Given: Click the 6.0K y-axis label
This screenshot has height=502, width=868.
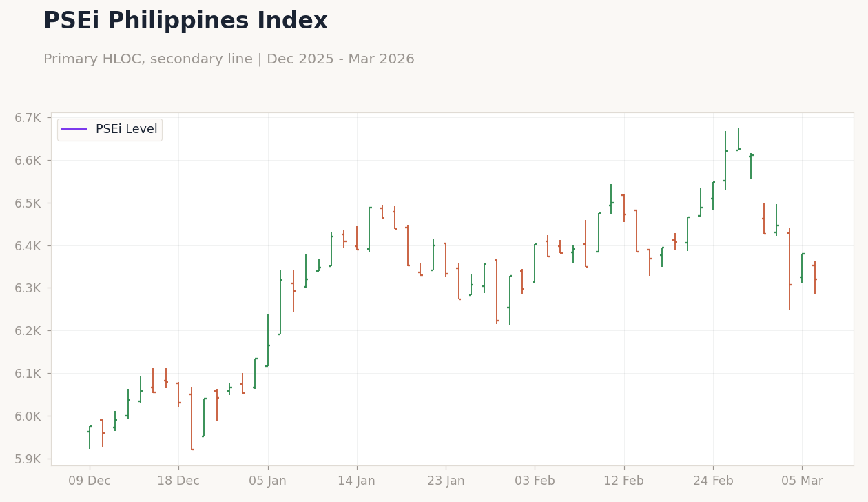Looking at the screenshot, I should [28, 416].
